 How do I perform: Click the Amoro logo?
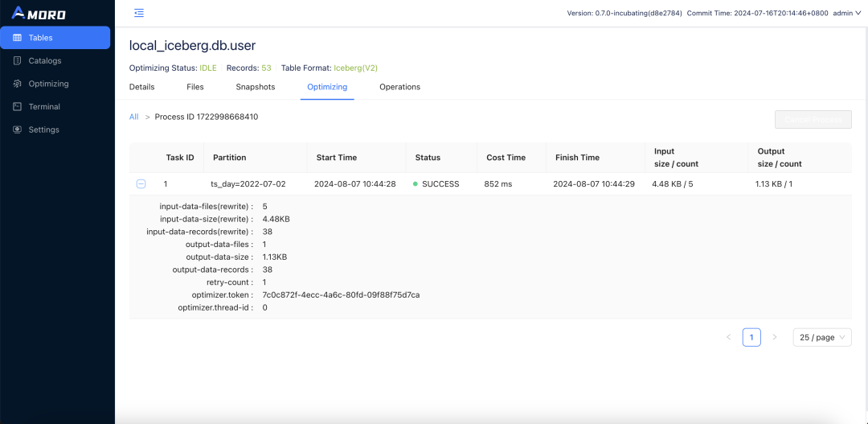[x=39, y=13]
